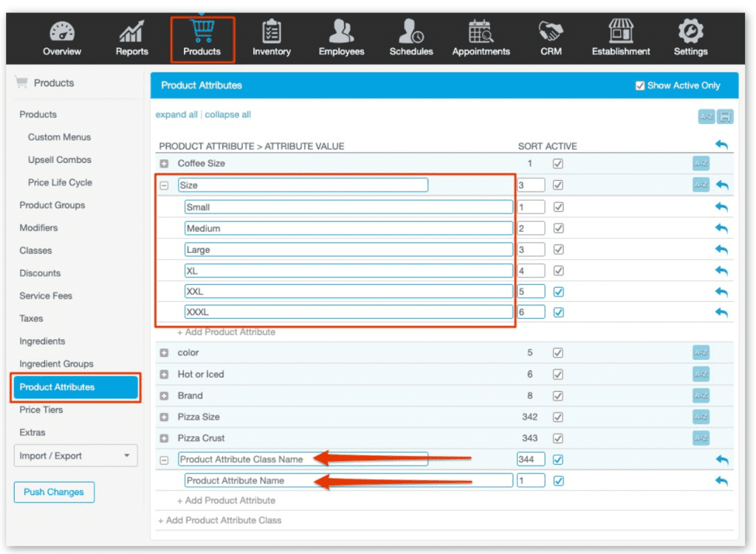Click undo arrow for the Small row
Image resolution: width=756 pixels, height=554 pixels.
click(721, 207)
